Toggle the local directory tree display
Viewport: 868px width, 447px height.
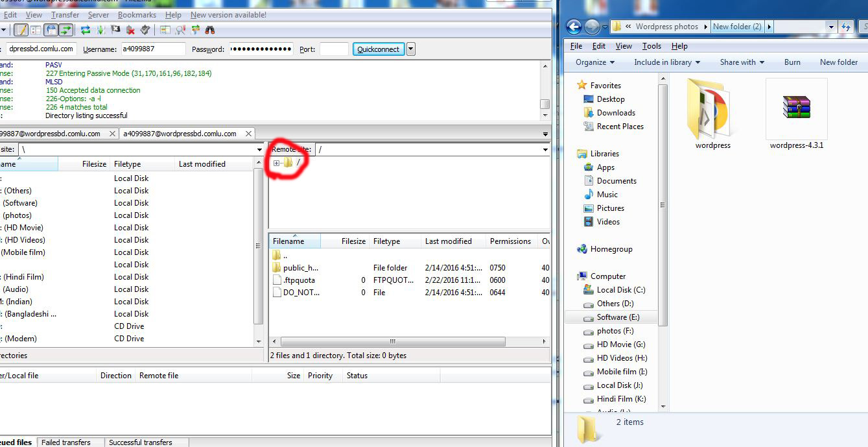pos(36,30)
